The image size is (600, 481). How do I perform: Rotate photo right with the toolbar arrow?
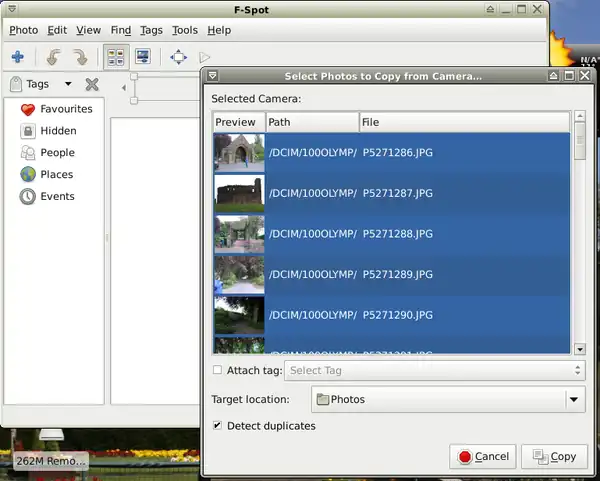pos(80,57)
